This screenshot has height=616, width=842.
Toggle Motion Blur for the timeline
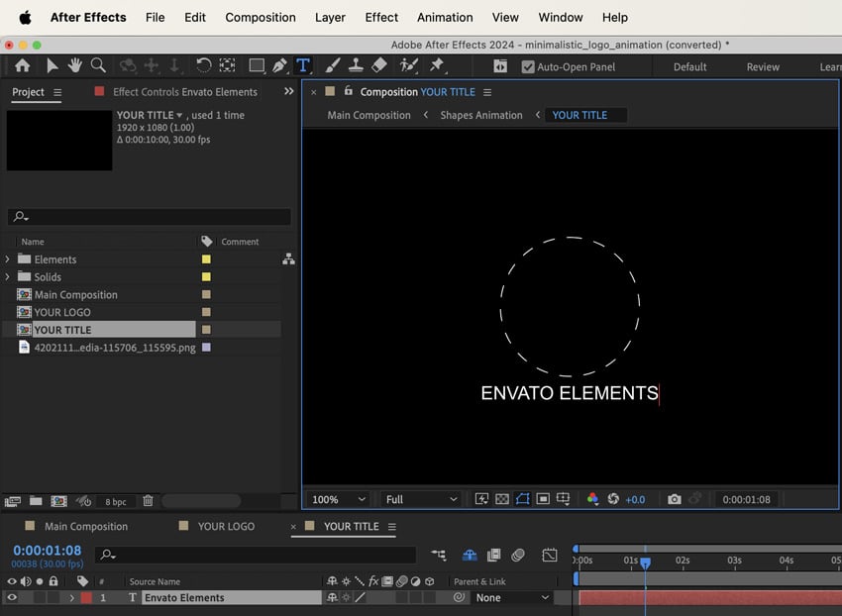[518, 555]
